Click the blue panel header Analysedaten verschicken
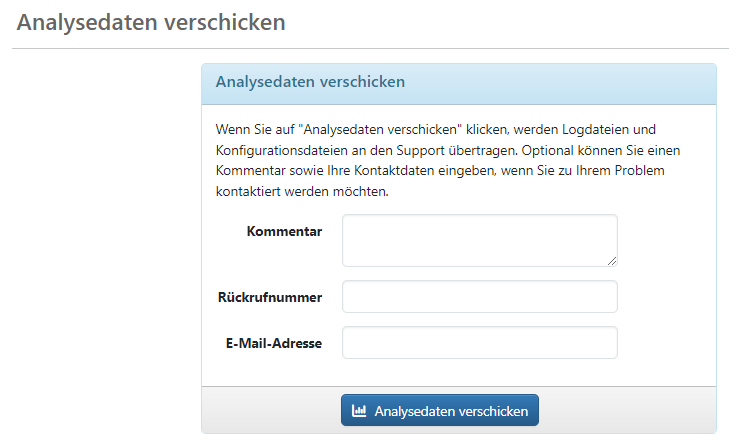This screenshot has height=441, width=742. (x=310, y=82)
